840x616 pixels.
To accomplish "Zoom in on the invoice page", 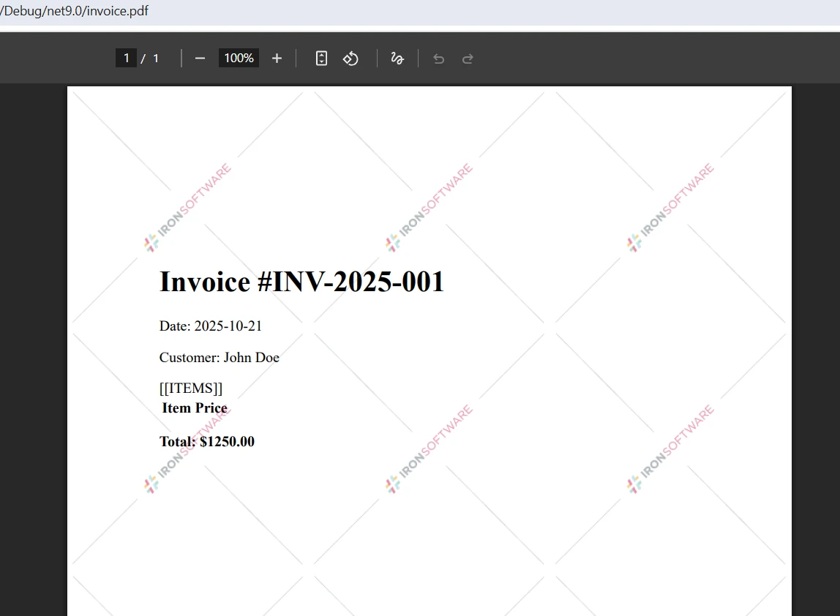I will 277,58.
